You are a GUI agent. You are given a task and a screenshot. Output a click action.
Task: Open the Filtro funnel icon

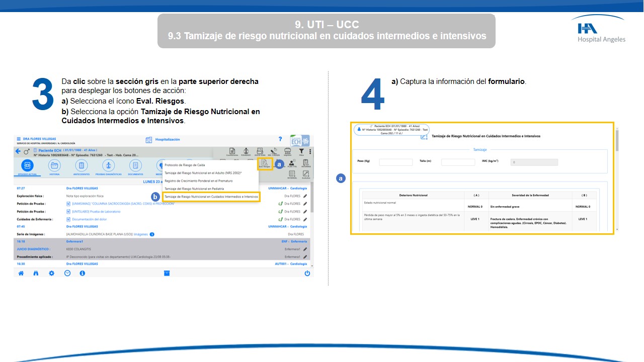(301, 151)
